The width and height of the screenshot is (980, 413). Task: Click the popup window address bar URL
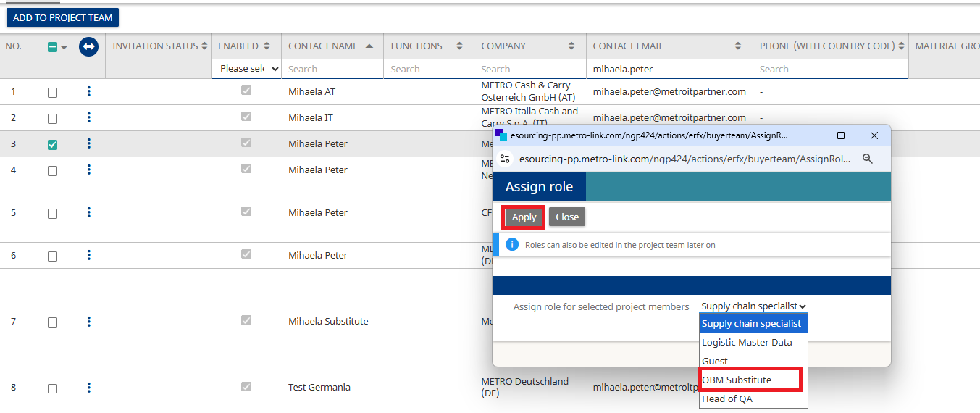tap(684, 159)
